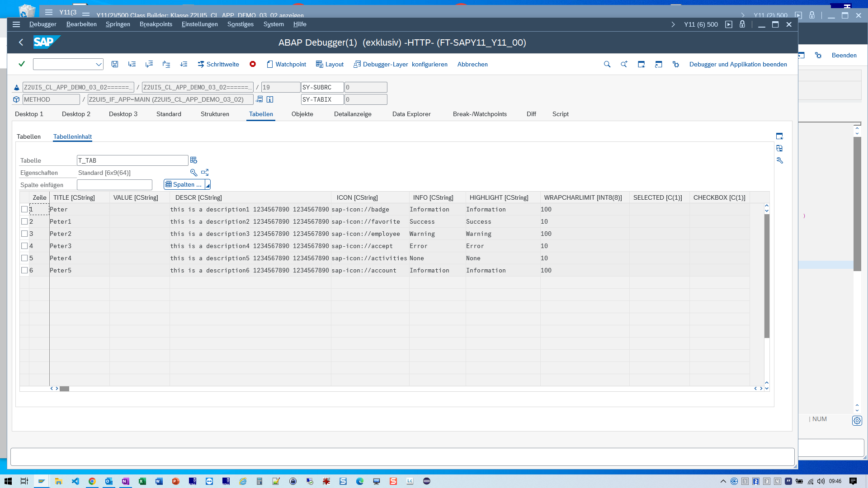Select the Einzelschritt (step into) icon

click(x=132, y=64)
